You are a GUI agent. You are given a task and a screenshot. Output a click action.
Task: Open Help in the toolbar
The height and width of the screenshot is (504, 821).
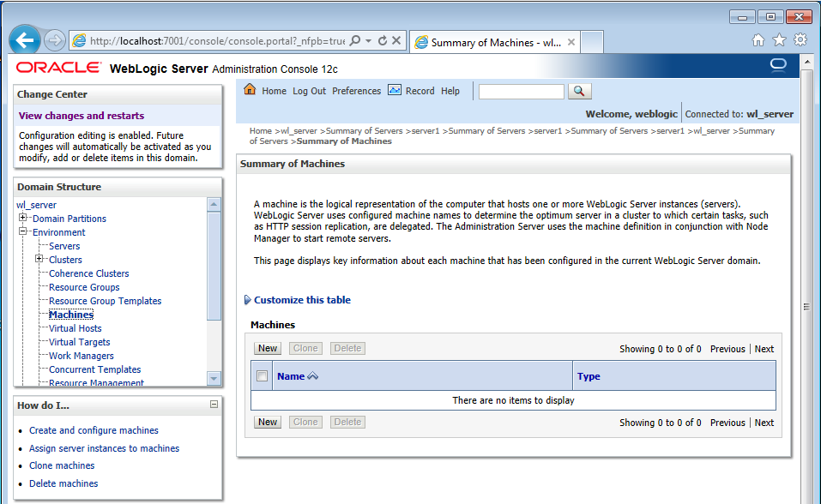450,91
